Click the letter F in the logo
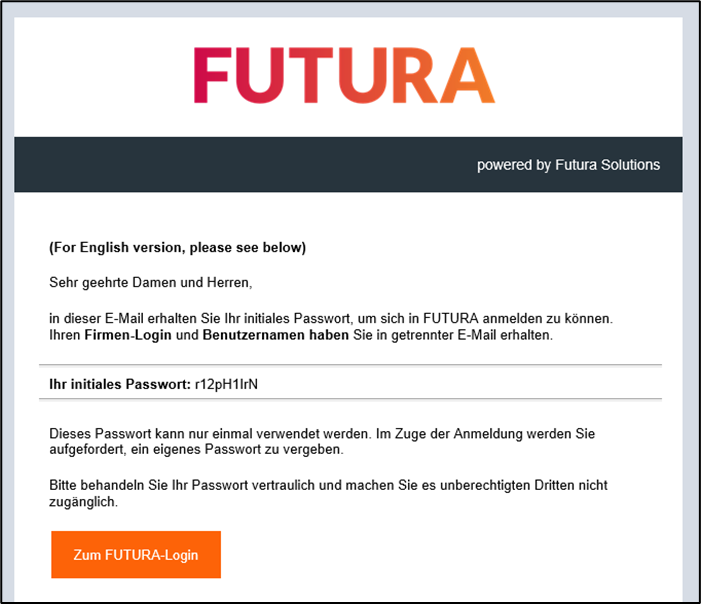 (x=212, y=76)
